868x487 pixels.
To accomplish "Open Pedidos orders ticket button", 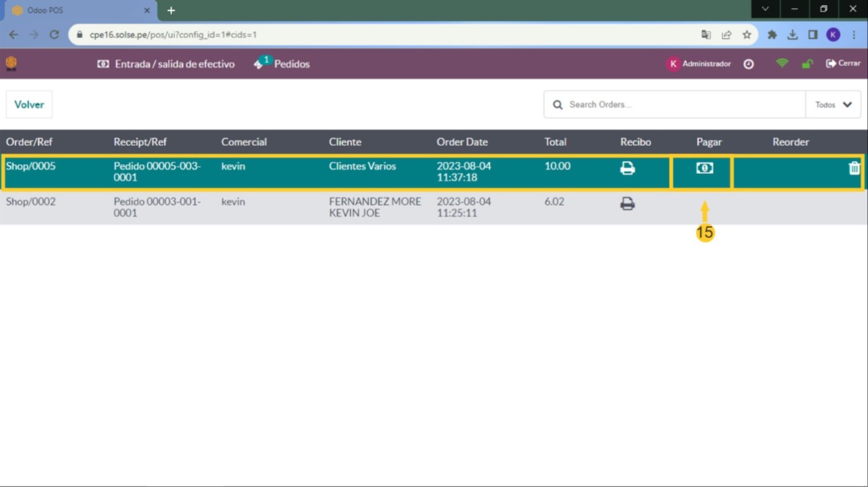I will click(282, 64).
